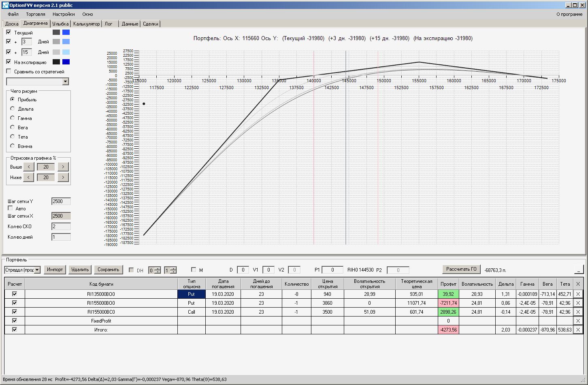Open the Файл menu

[13, 14]
